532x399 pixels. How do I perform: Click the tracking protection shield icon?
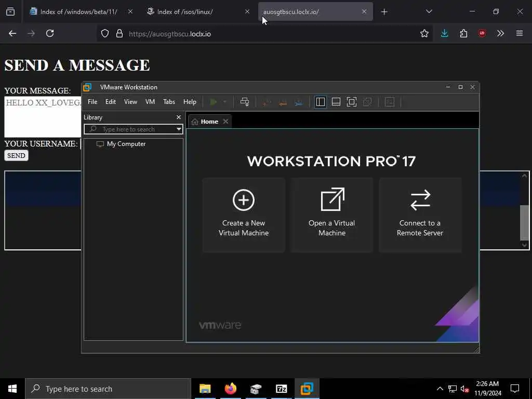click(105, 33)
